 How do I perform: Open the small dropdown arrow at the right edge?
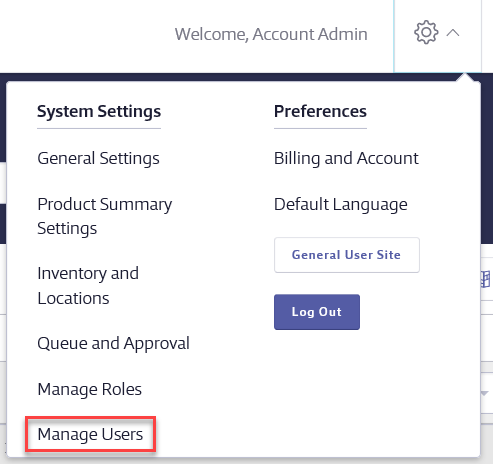(x=484, y=393)
